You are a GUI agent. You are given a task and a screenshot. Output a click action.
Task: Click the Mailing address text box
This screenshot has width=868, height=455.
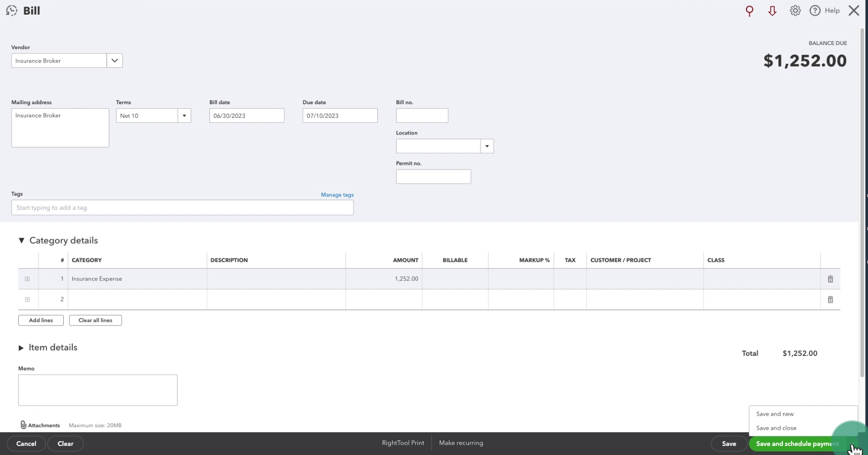60,128
